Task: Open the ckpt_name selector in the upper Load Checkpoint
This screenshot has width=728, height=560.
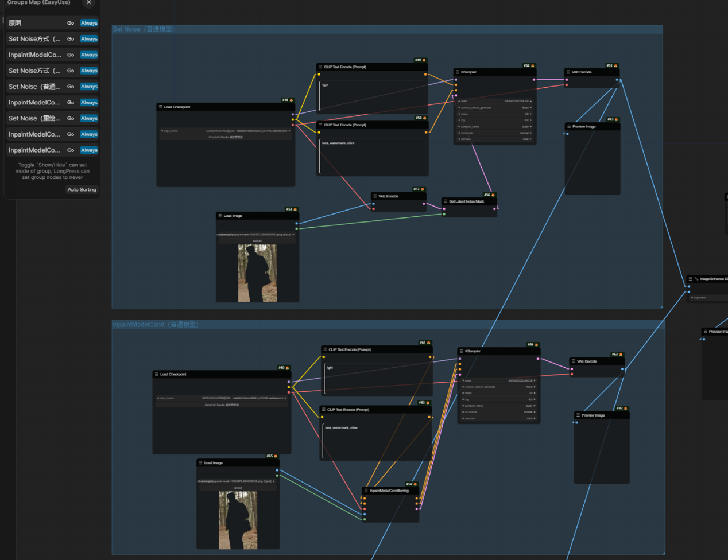Action: [x=226, y=131]
